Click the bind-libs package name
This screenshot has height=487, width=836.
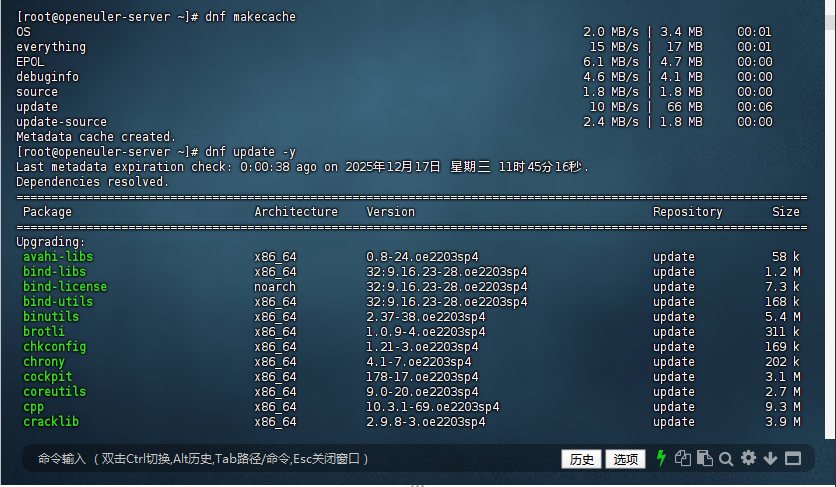pos(54,272)
